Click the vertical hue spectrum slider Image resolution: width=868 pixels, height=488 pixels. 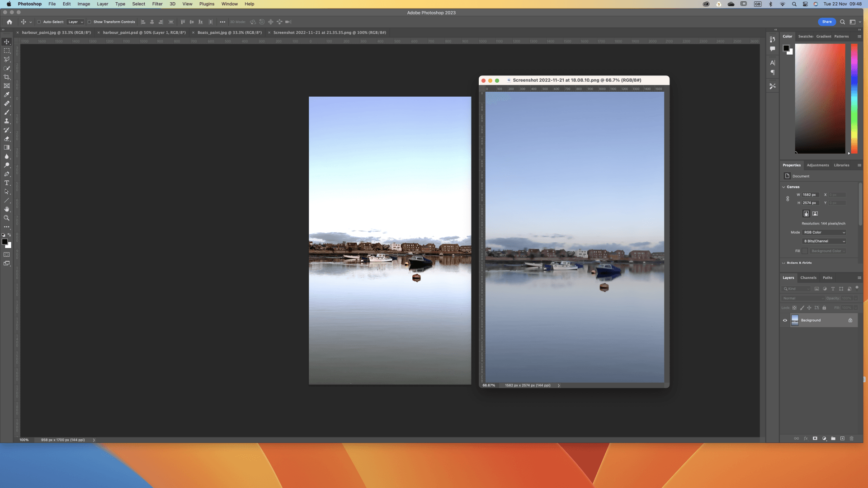[854, 99]
